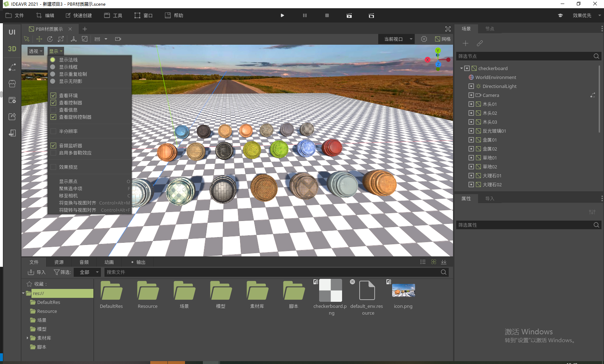Switch to 3D editing mode
Image resolution: width=604 pixels, height=364 pixels.
[x=12, y=49]
